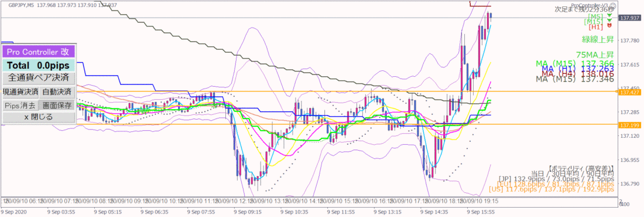The height and width of the screenshot is (217, 644).
Task: Click the [JP] volatility pips row
Action: pos(556,179)
